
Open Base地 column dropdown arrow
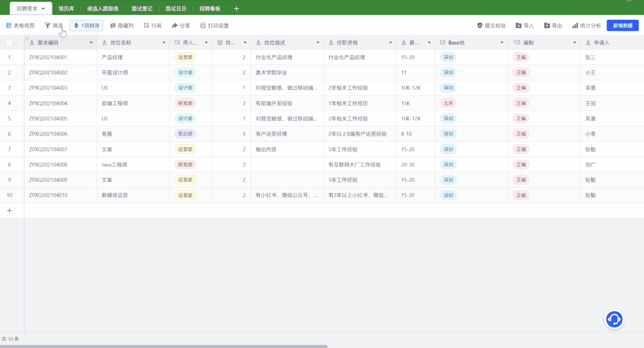(x=502, y=43)
